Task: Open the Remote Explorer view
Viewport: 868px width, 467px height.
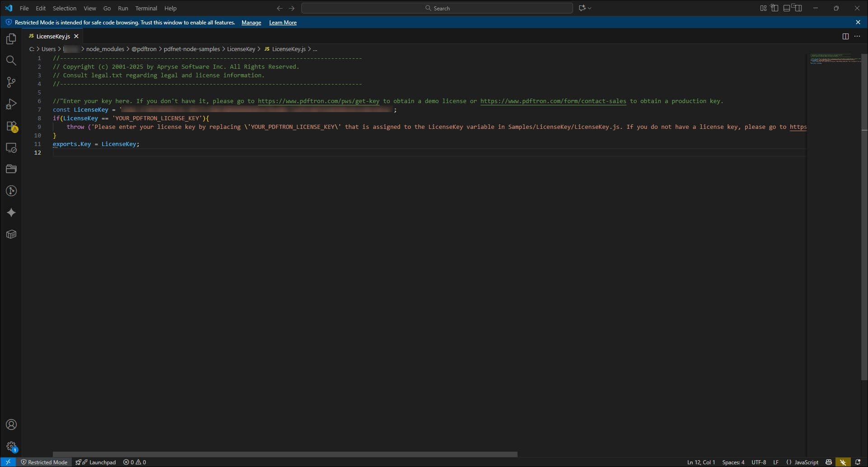Action: coord(11,148)
